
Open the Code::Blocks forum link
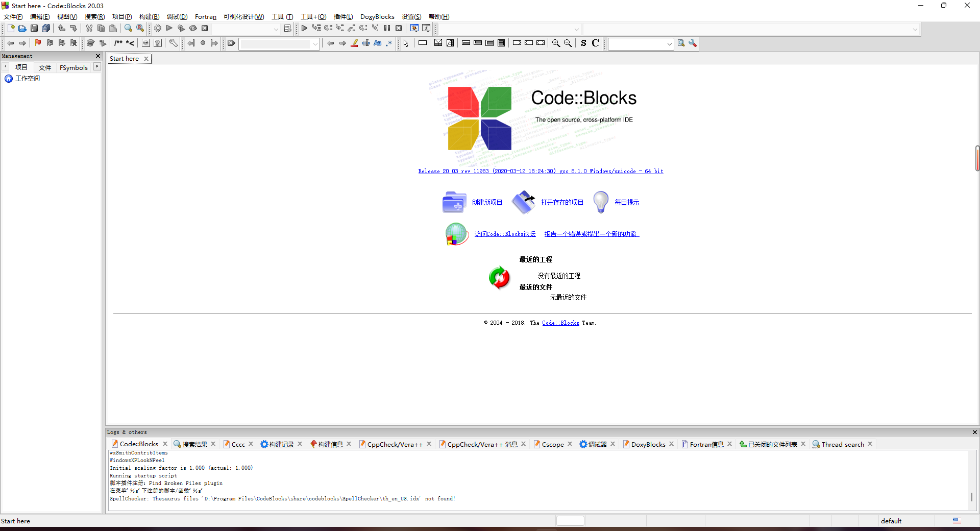pyautogui.click(x=505, y=234)
